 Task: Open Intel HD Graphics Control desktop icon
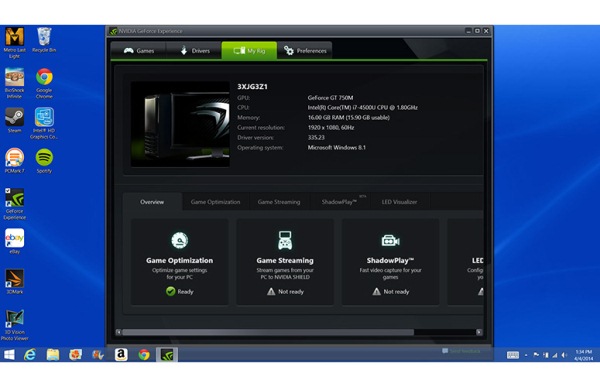pyautogui.click(x=44, y=123)
